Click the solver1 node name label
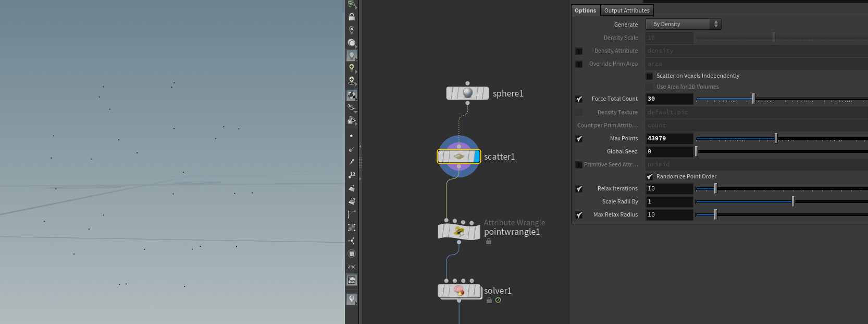The height and width of the screenshot is (324, 868). click(498, 291)
